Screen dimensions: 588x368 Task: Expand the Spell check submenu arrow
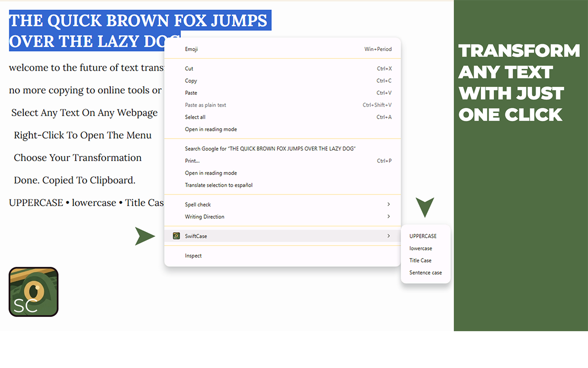[389, 204]
